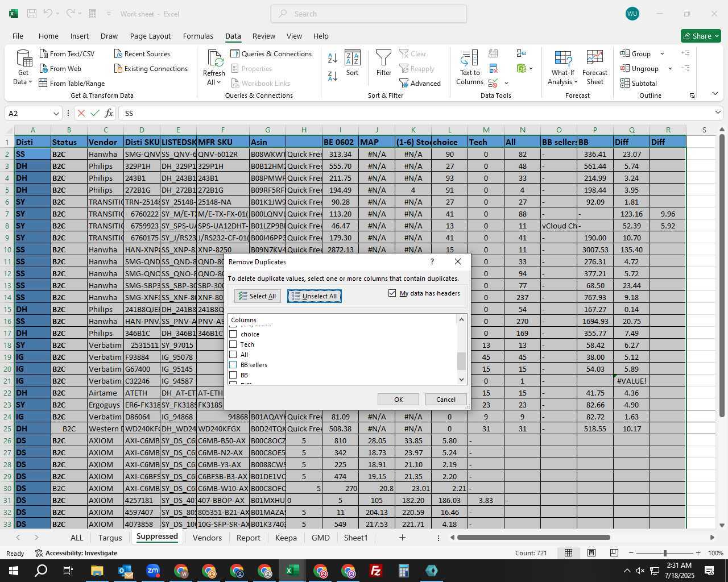This screenshot has width=728, height=582.
Task: Insert Subtotal from the Outline group
Action: 639,83
